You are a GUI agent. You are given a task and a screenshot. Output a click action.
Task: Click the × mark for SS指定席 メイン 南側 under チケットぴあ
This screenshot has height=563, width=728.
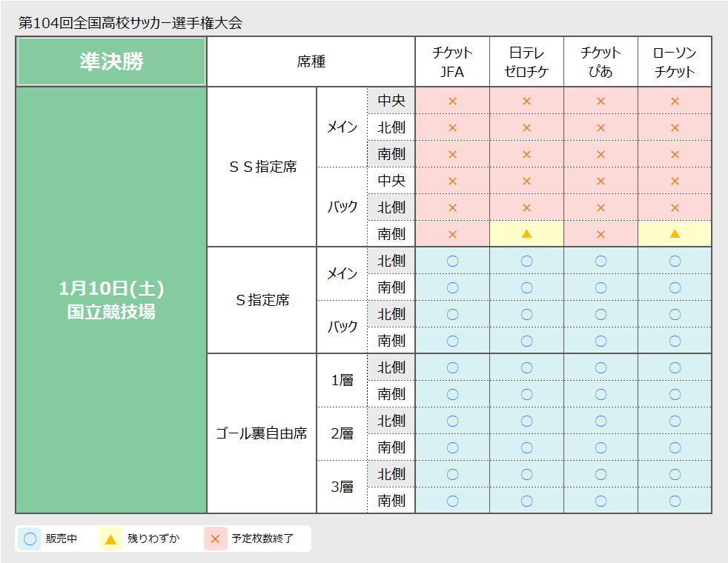[x=600, y=154]
